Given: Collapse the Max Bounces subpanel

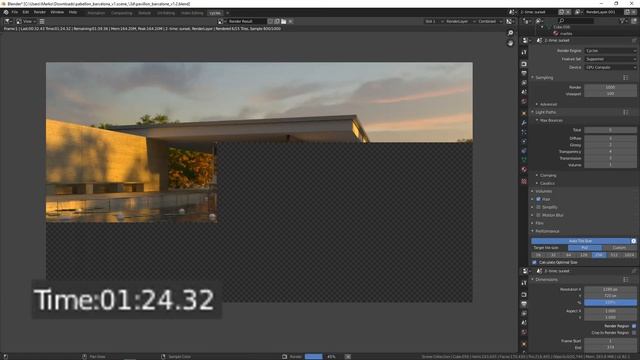Looking at the screenshot, I should [550, 120].
